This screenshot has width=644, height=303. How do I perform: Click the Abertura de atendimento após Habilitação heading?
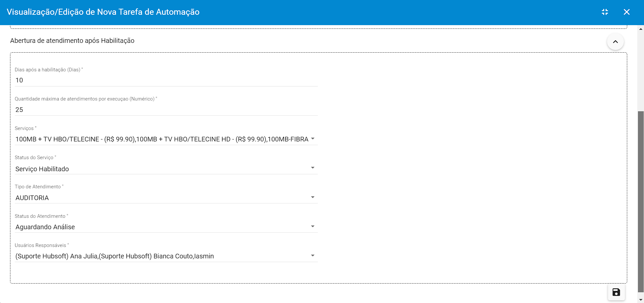point(72,41)
